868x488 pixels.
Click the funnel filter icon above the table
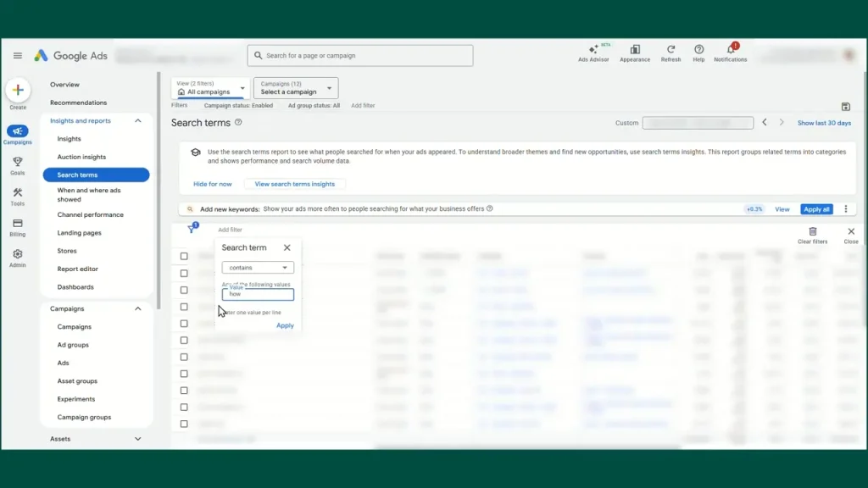(192, 230)
